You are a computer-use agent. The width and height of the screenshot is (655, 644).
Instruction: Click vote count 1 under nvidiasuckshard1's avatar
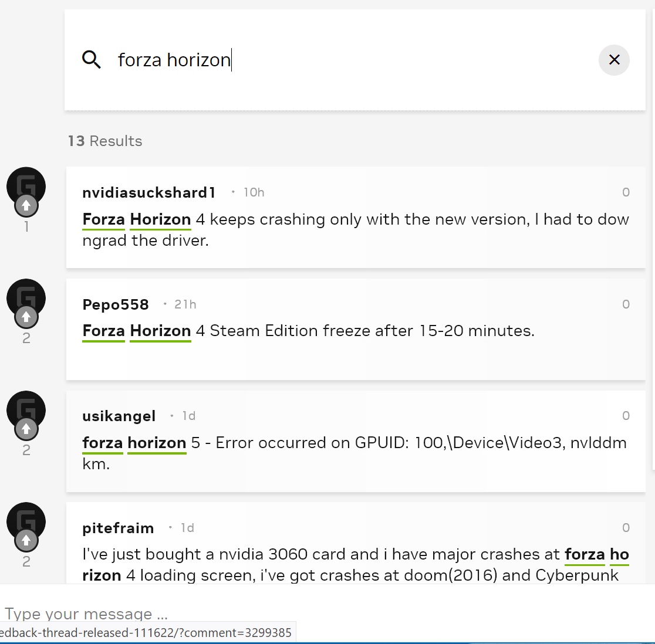click(26, 226)
